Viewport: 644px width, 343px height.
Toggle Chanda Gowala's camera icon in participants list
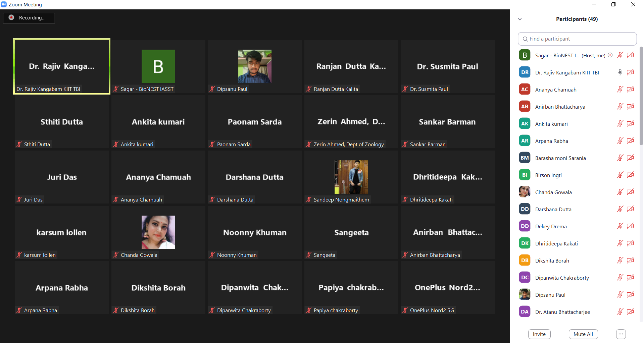pyautogui.click(x=630, y=192)
